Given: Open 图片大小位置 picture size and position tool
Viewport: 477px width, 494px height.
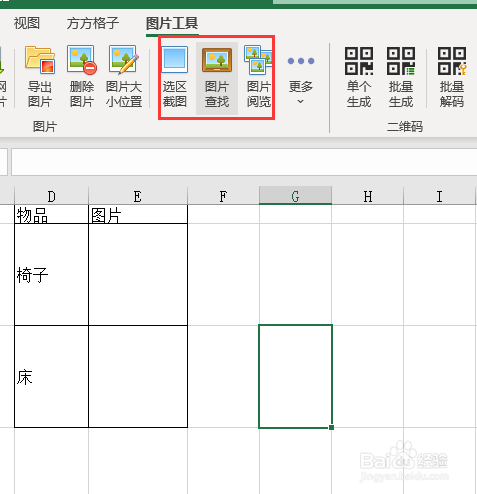Looking at the screenshot, I should [124, 77].
